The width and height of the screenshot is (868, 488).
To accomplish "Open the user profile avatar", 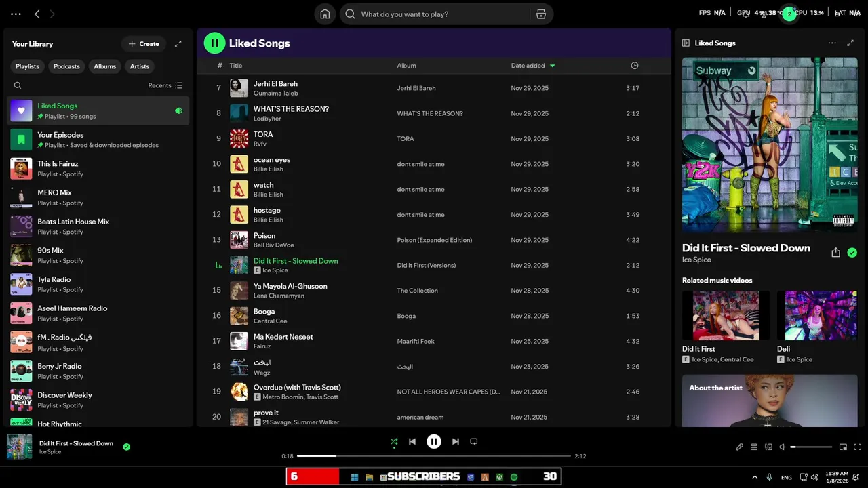I will coord(789,14).
